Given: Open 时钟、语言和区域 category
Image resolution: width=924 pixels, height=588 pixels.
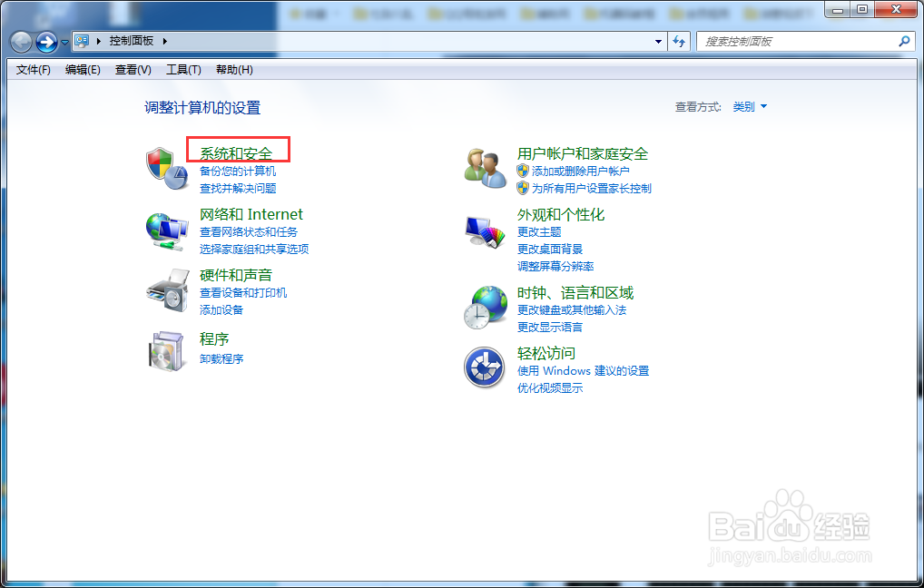Looking at the screenshot, I should click(x=575, y=292).
